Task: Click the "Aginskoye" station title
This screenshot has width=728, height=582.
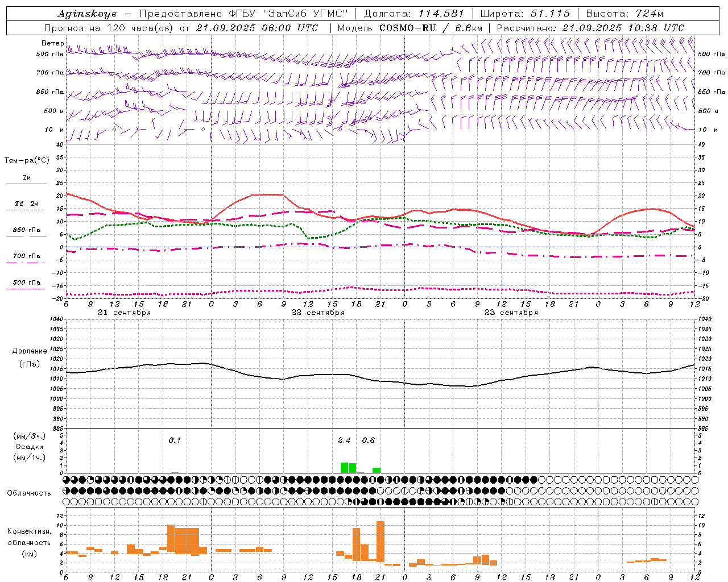Action: (x=88, y=14)
